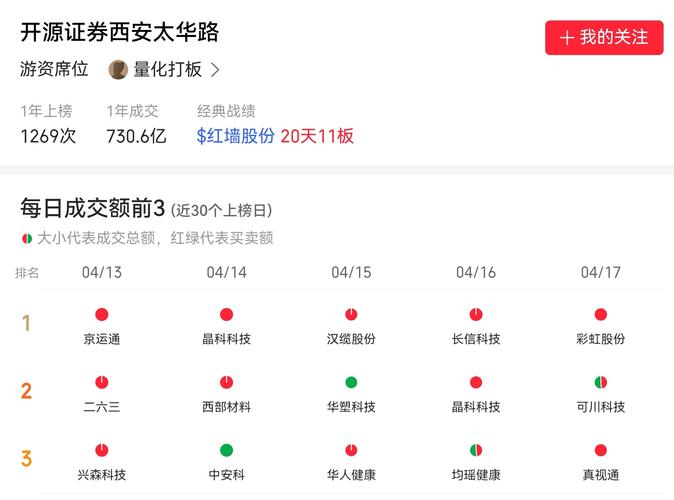
Task: Tap the 游资席位 seat label
Action: click(54, 69)
